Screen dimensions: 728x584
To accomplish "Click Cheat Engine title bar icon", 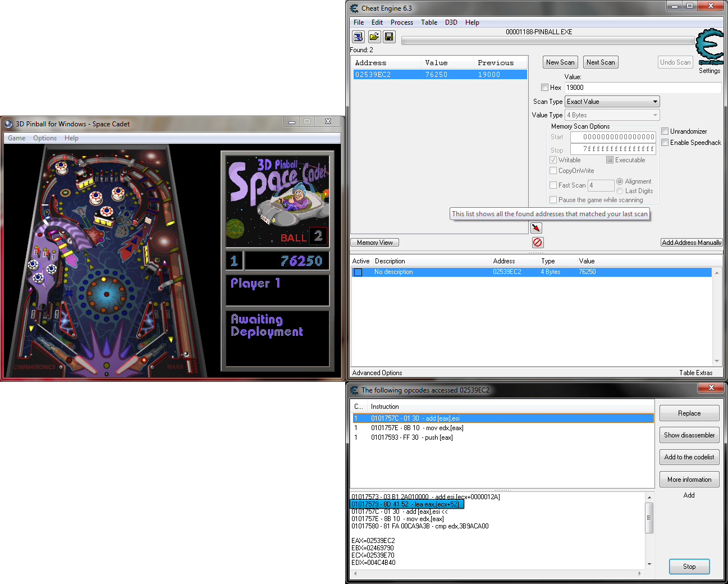I will point(354,8).
